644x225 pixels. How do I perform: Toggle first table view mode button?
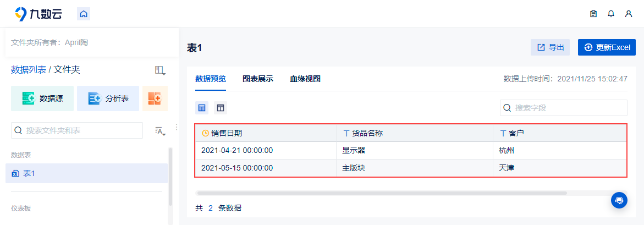pyautogui.click(x=202, y=108)
